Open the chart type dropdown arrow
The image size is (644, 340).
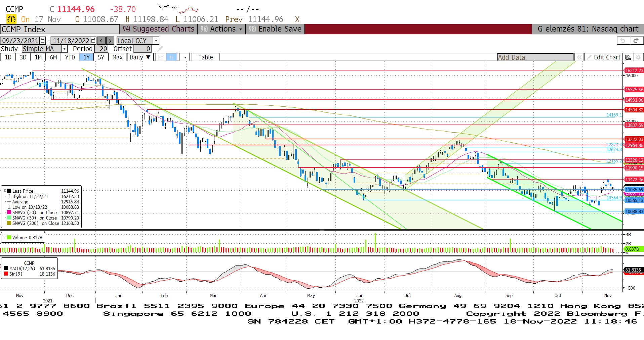(x=185, y=57)
